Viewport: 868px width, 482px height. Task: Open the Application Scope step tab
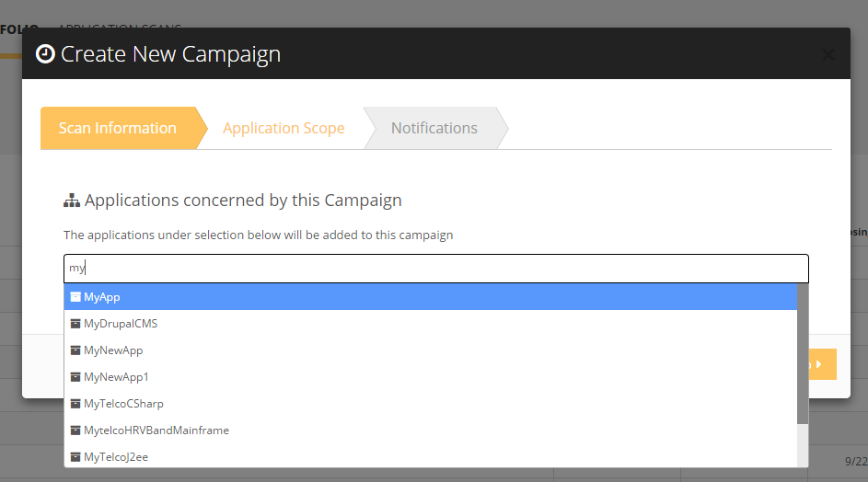point(284,128)
